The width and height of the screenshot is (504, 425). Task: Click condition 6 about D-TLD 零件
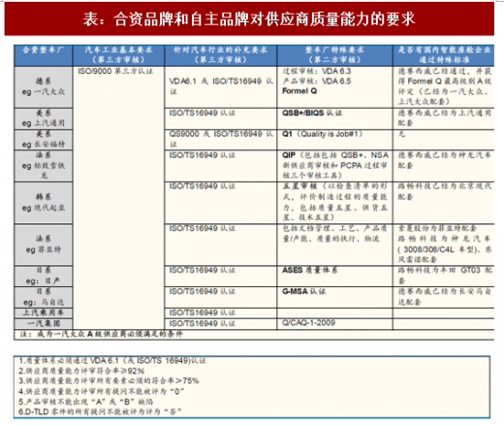pos(100,411)
